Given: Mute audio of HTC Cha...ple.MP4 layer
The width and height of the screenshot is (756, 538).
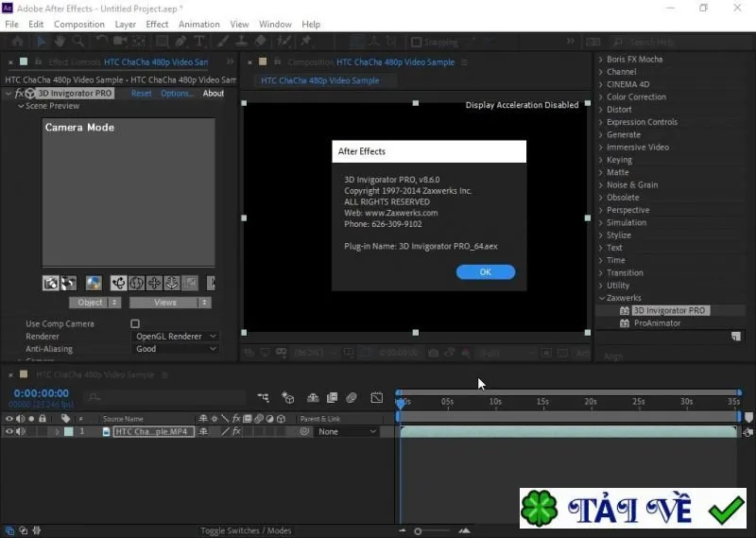Looking at the screenshot, I should (21, 431).
